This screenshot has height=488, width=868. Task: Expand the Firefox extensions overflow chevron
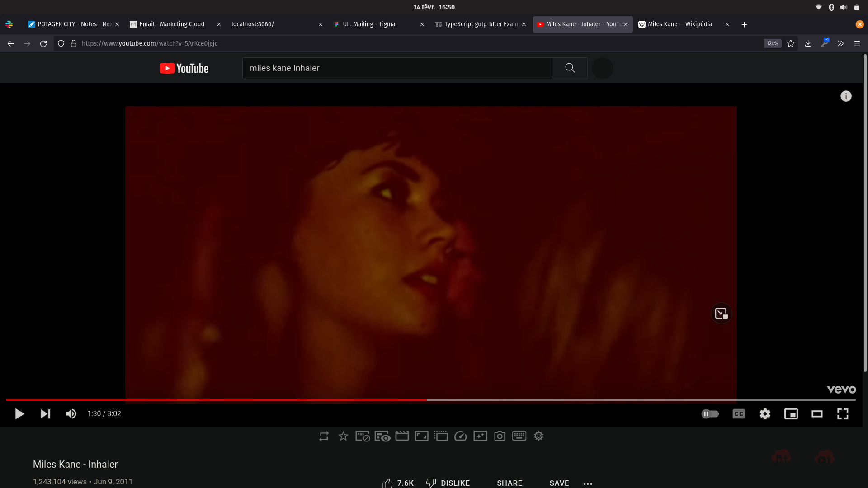[840, 43]
